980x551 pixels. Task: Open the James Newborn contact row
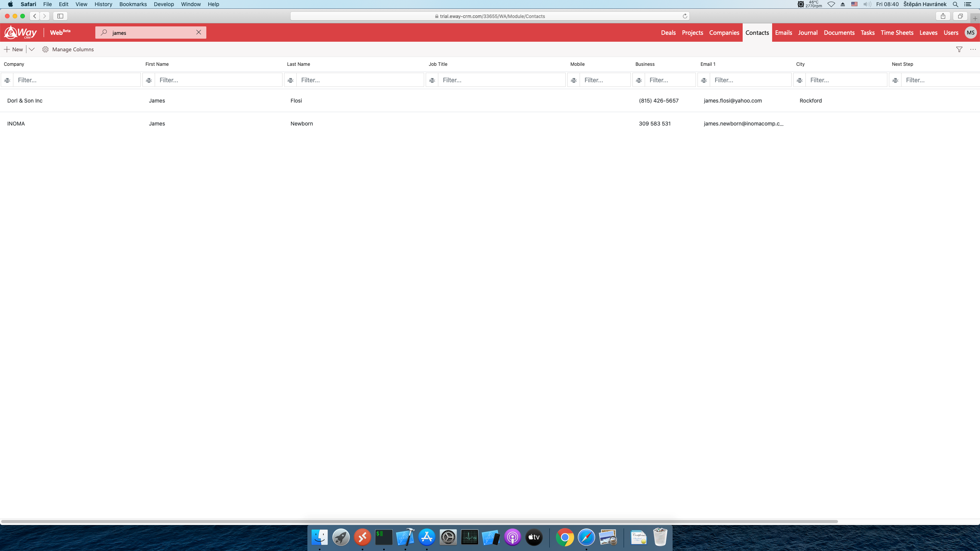302,124
